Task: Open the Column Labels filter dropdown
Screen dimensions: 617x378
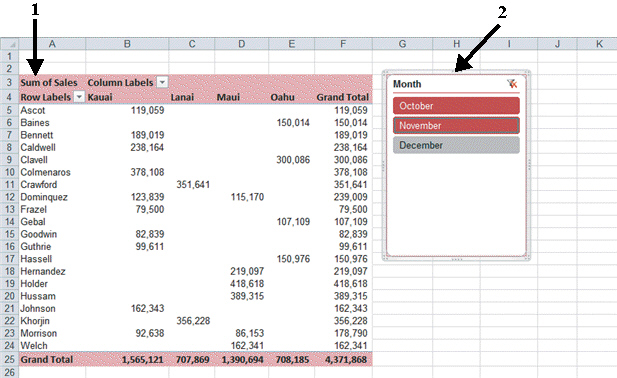Action: point(162,82)
